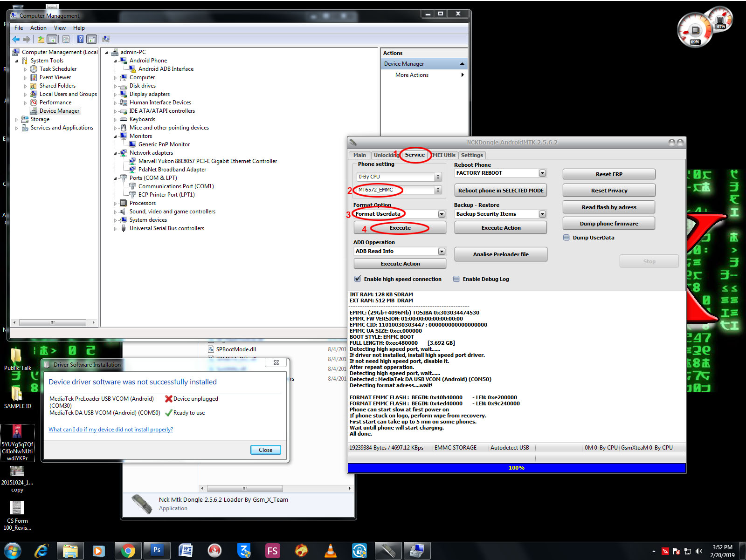Expand the Disk drives node

(116, 86)
